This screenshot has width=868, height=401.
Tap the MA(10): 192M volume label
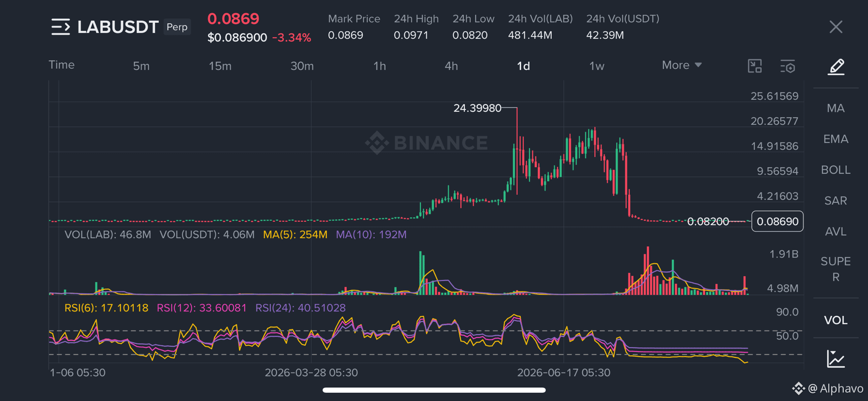[371, 235]
